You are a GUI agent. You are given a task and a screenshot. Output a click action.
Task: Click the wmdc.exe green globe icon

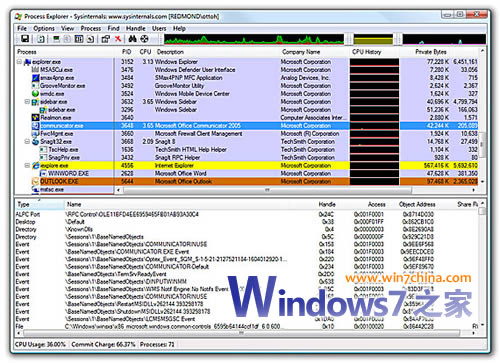point(36,94)
